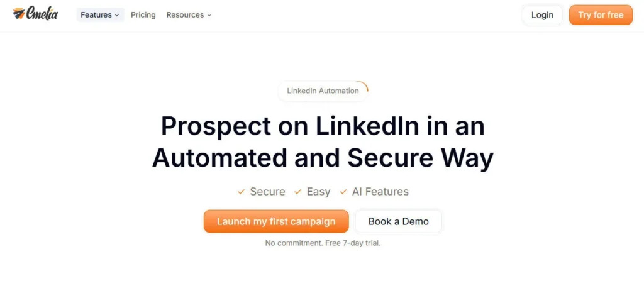
Task: Click the Emelia wordmark text
Action: pyautogui.click(x=43, y=13)
